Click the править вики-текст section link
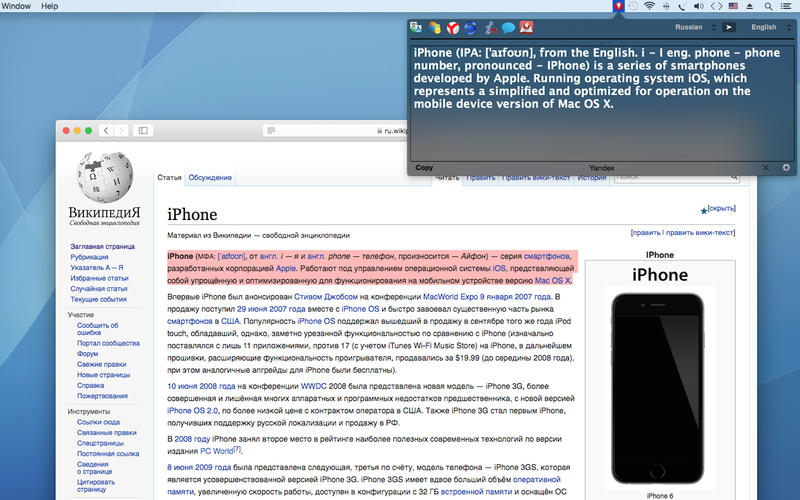Screen dimensions: 800x500 pyautogui.click(x=701, y=233)
